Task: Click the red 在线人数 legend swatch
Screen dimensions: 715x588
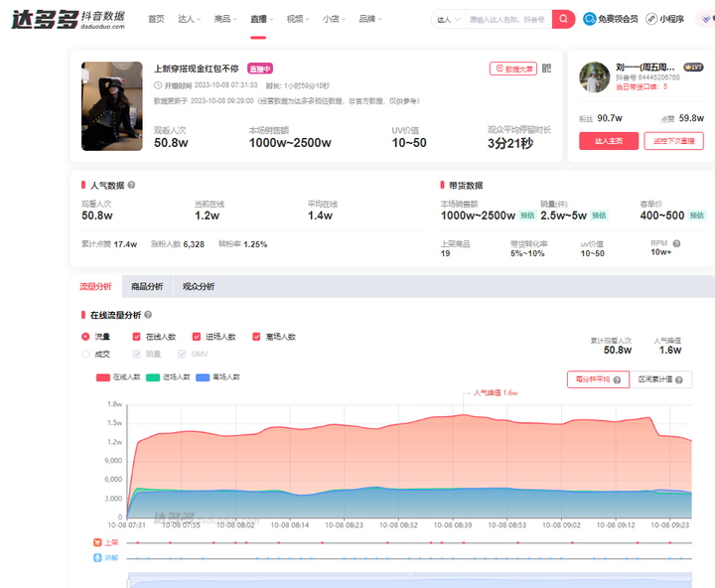Action: [103, 377]
